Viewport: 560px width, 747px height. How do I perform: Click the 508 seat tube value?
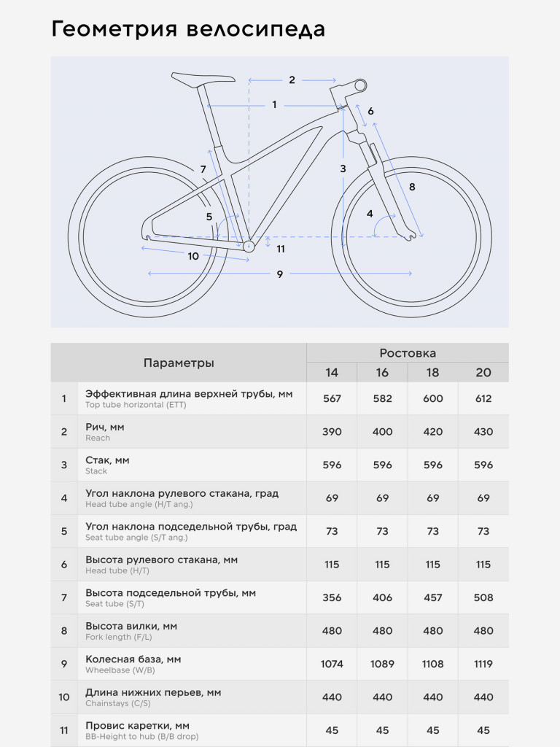(x=483, y=597)
